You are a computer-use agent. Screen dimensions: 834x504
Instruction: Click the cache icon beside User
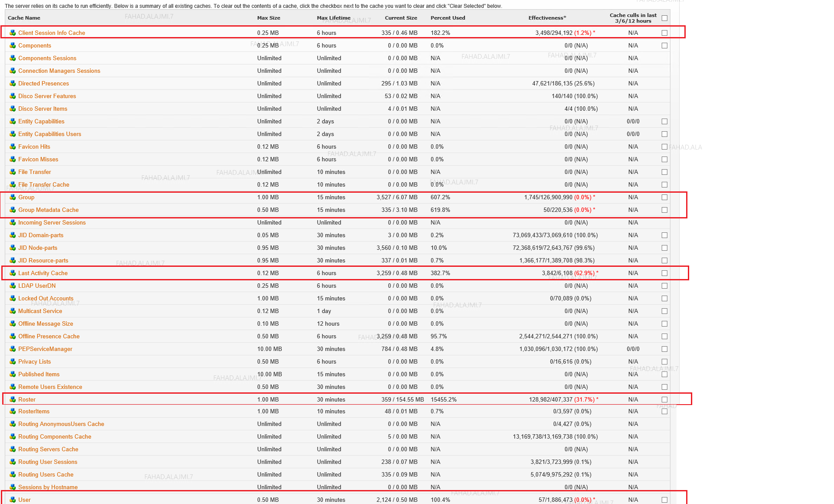click(13, 500)
